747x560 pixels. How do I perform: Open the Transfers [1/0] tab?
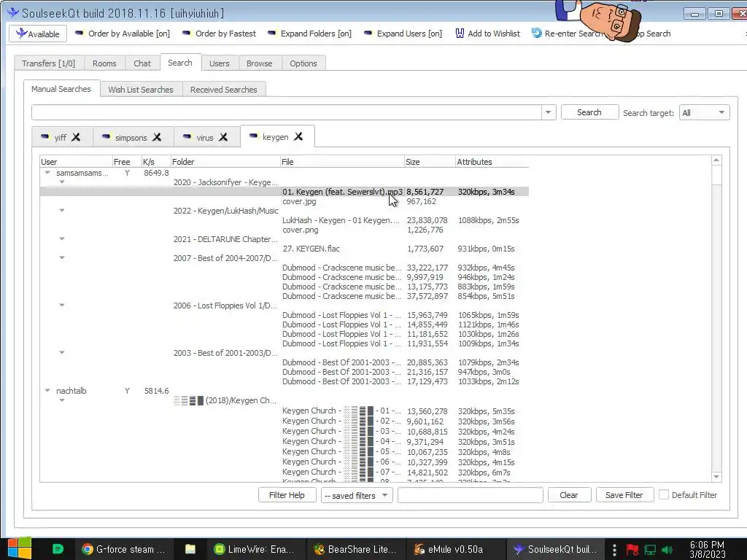[49, 63]
